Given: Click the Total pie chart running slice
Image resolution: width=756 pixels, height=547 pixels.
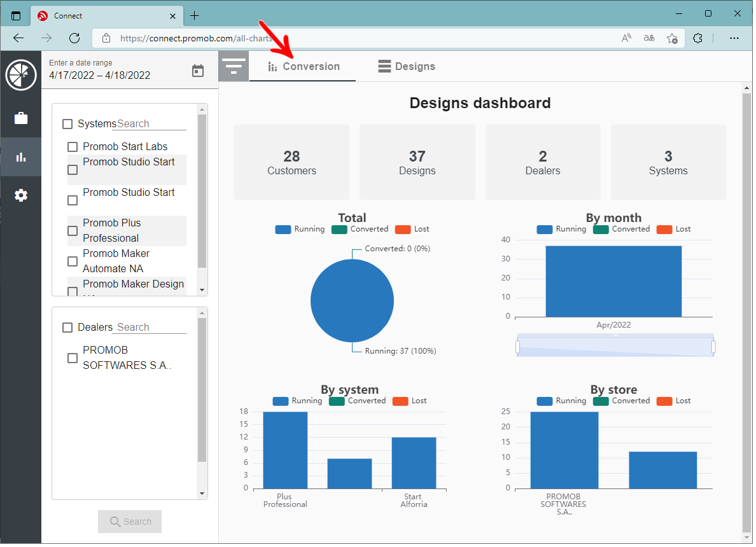Looking at the screenshot, I should pos(353,302).
